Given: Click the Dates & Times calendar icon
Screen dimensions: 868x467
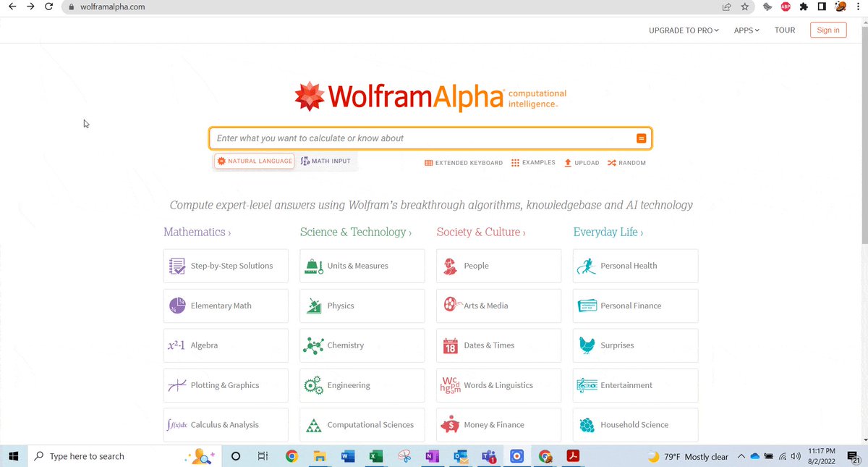Looking at the screenshot, I should pos(451,345).
